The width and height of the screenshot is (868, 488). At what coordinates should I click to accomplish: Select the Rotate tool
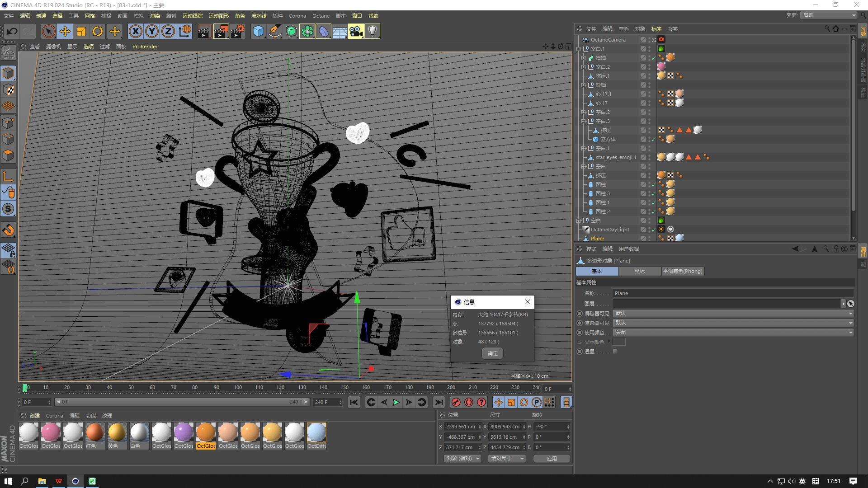click(98, 31)
